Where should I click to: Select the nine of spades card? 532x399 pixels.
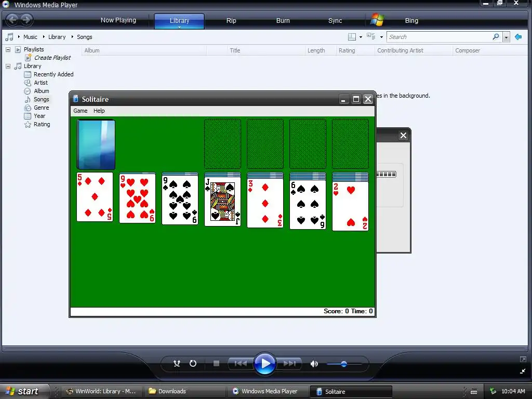[x=180, y=200]
